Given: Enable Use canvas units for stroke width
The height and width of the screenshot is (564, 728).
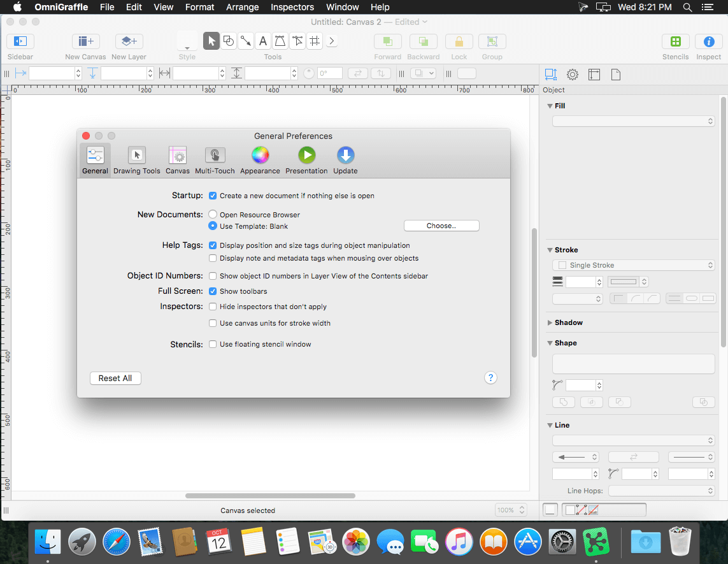Looking at the screenshot, I should click(x=213, y=323).
